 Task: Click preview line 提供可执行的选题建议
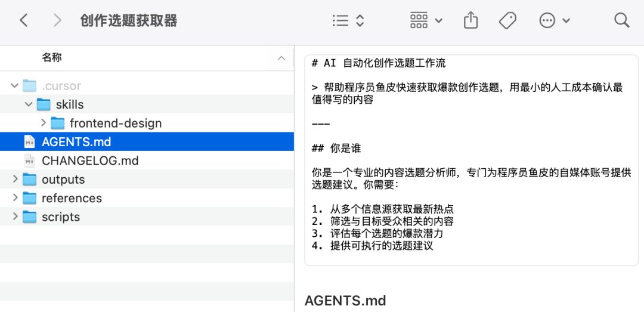click(x=382, y=246)
